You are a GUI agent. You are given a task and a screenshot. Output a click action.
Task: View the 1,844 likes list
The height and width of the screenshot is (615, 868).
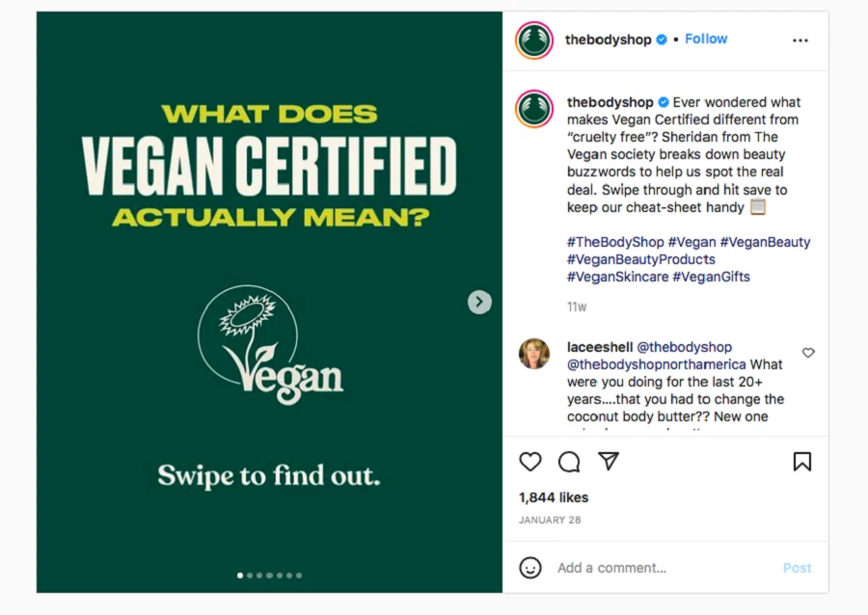tap(554, 497)
